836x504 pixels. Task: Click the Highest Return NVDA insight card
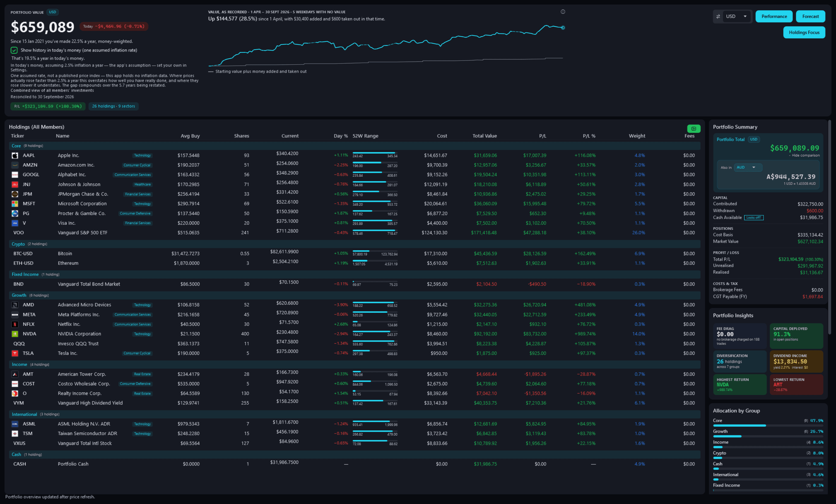point(739,384)
